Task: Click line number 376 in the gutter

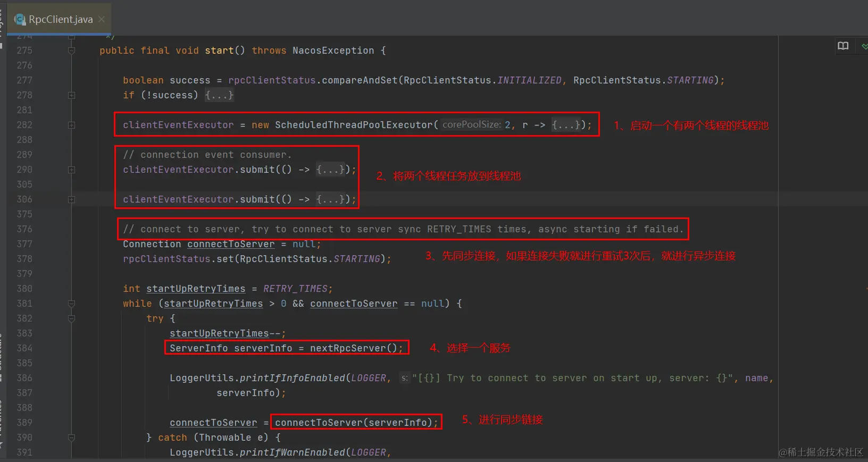Action: tap(24, 229)
